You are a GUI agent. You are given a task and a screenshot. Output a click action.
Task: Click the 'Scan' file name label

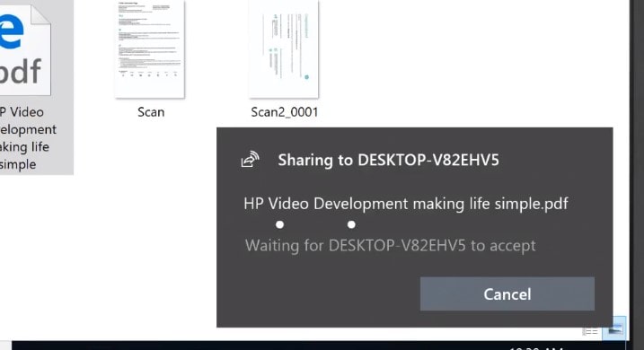[151, 112]
